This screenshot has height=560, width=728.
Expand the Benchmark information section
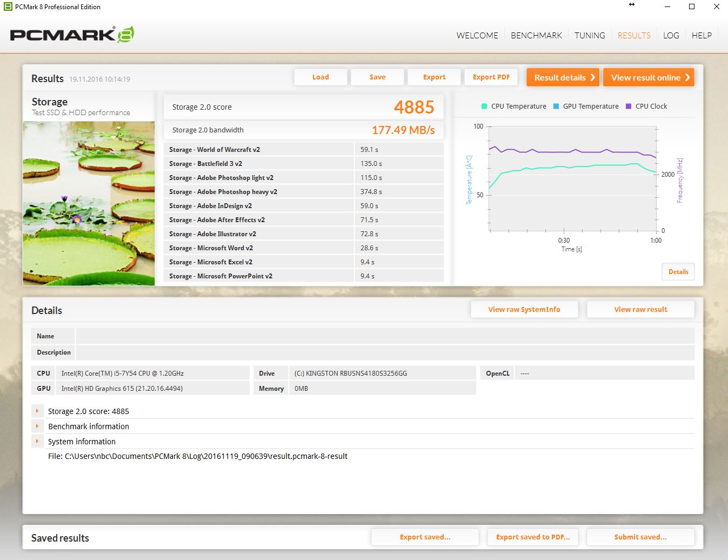tap(37, 426)
